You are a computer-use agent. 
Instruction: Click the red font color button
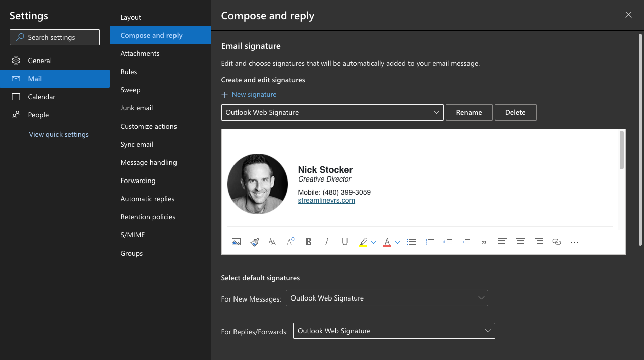387,242
